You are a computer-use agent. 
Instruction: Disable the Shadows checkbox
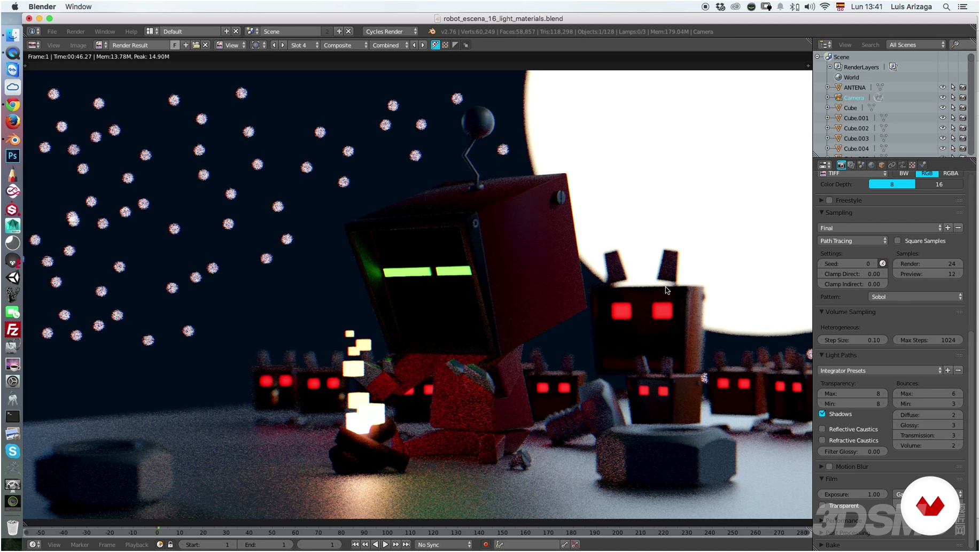[822, 414]
